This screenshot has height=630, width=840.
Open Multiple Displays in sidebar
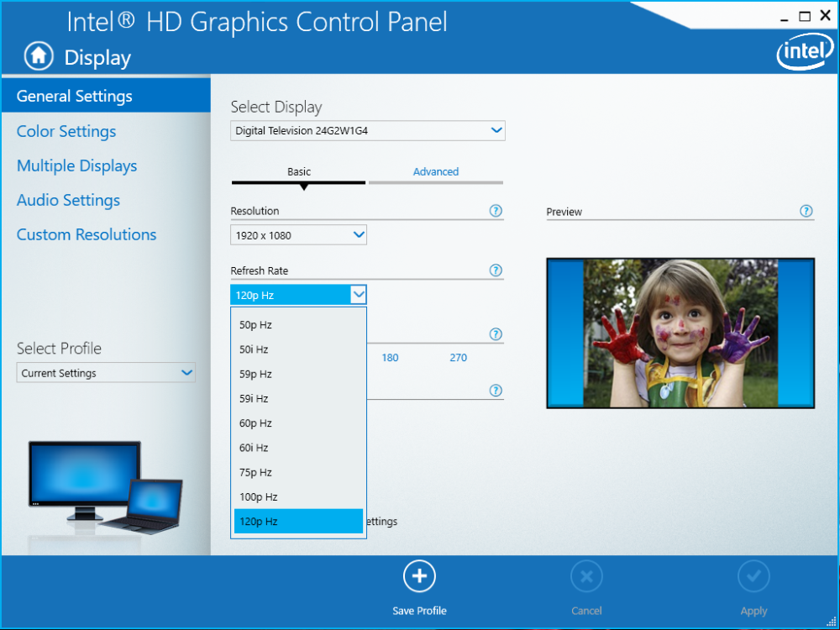tap(76, 165)
